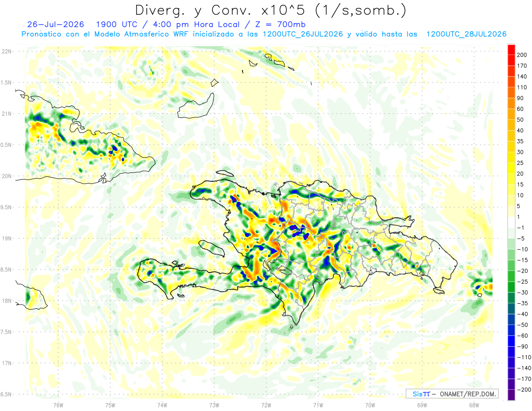Click the "18N" latitude label
The image size is (532, 411).
[x=7, y=301]
